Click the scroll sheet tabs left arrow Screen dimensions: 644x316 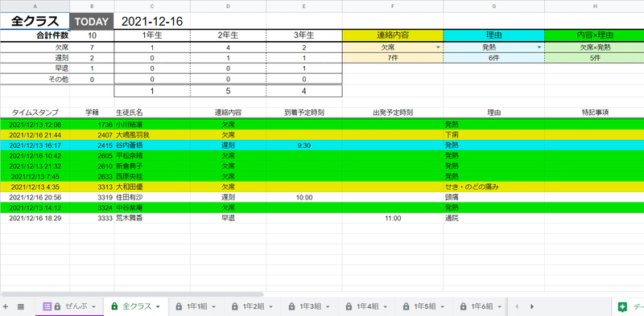click(x=517, y=306)
